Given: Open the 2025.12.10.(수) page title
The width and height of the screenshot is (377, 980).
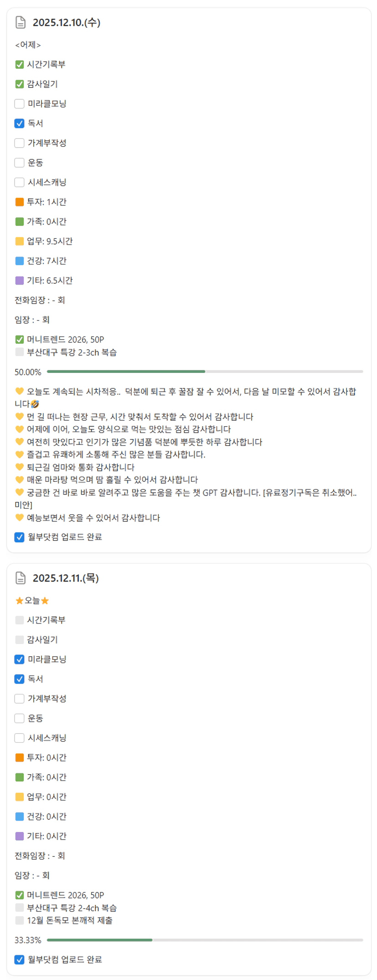Looking at the screenshot, I should point(67,22).
